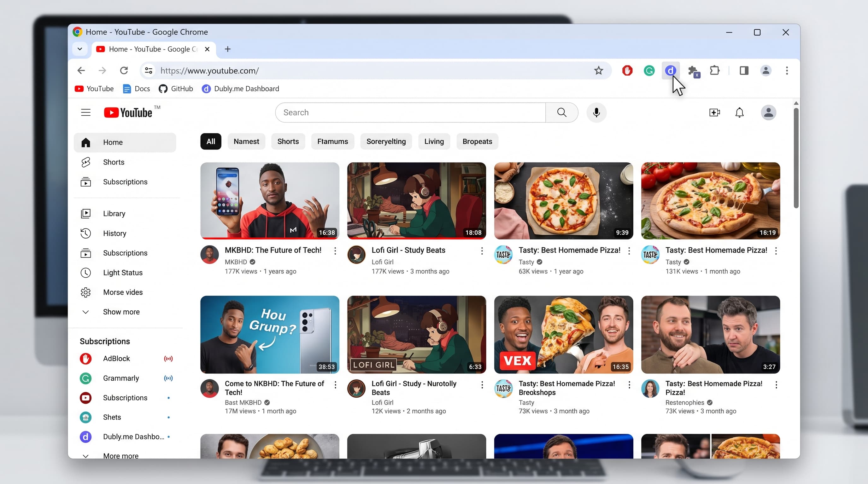Open Light Status in the sidebar

click(x=125, y=273)
